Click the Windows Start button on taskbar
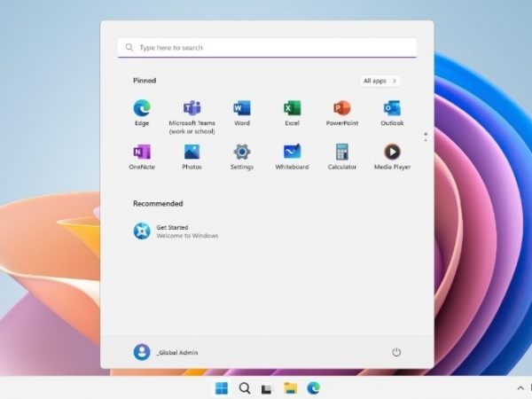 click(222, 388)
